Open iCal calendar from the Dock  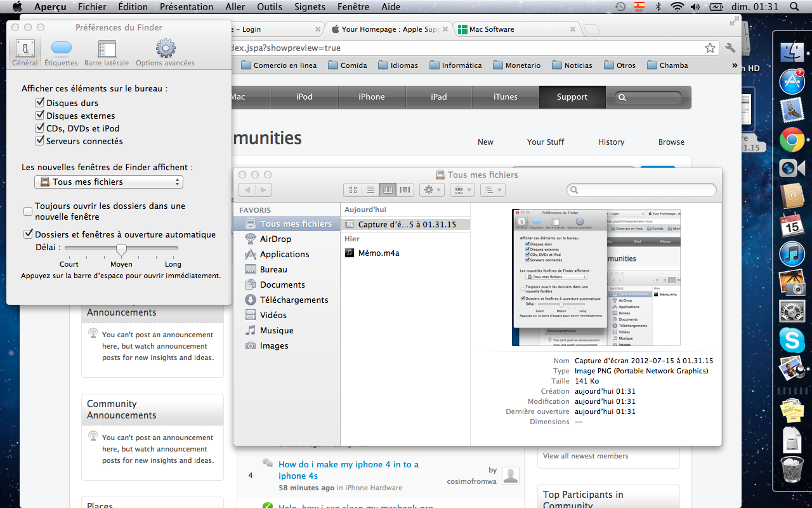[792, 225]
